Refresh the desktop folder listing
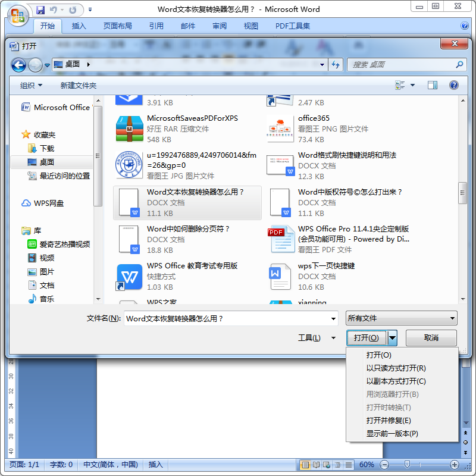The height and width of the screenshot is (476, 476). [336, 64]
